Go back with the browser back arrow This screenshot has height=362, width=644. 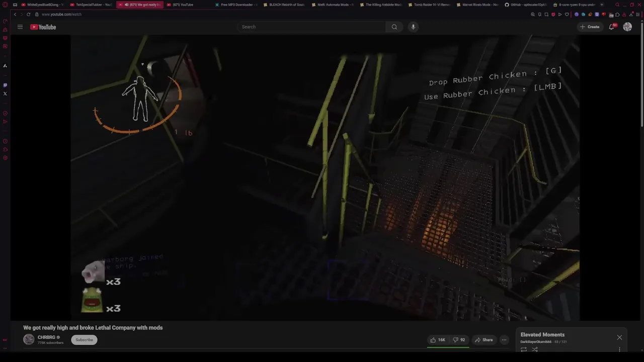tap(15, 15)
